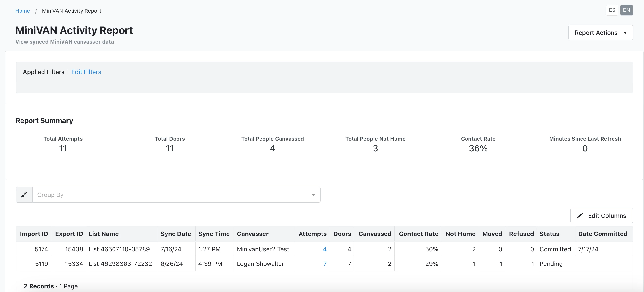Viewport: 644px width, 292px height.
Task: Sort by the List Name column header
Action: tap(104, 234)
